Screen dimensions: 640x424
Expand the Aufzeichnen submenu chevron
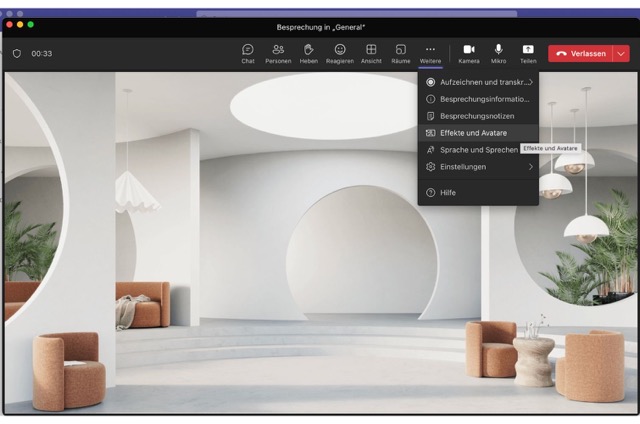pos(531,82)
